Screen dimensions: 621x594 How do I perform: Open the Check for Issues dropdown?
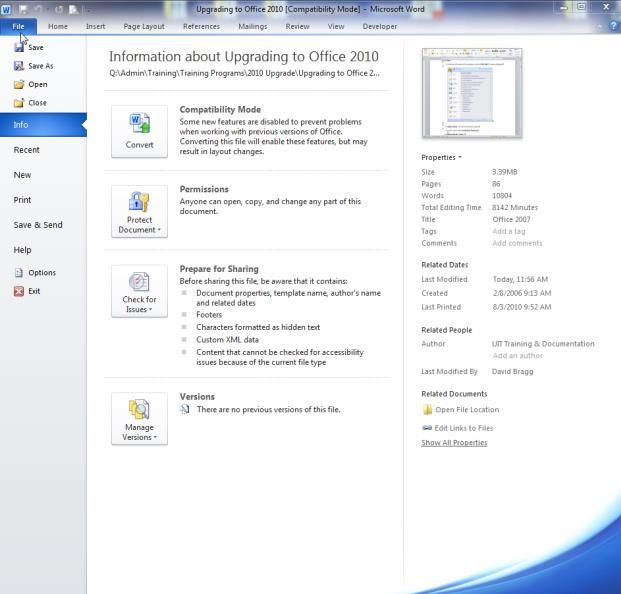point(139,291)
